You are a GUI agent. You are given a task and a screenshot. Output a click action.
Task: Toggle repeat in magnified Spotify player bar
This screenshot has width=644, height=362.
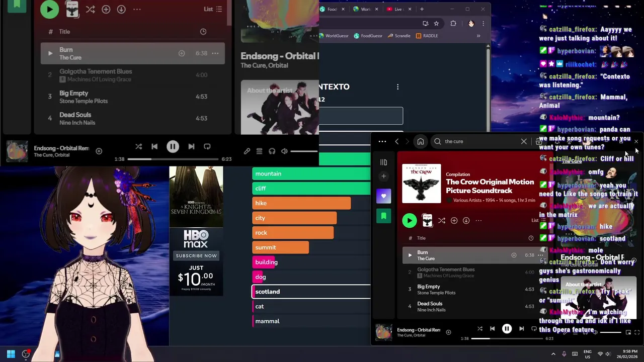pos(207,146)
